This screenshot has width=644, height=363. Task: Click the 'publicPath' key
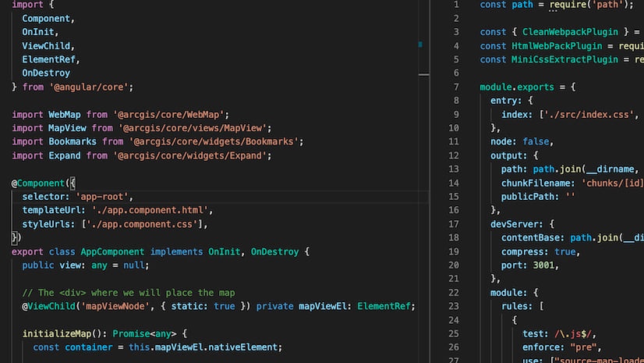tap(527, 197)
